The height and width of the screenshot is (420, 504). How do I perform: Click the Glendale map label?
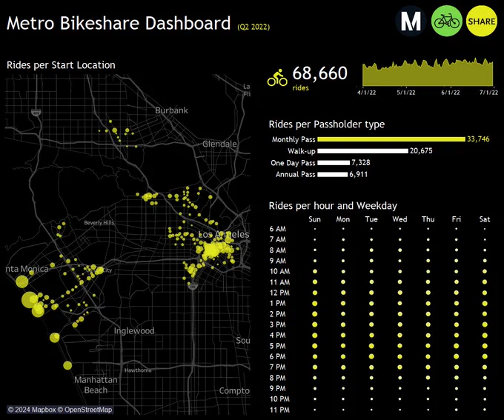(x=219, y=144)
